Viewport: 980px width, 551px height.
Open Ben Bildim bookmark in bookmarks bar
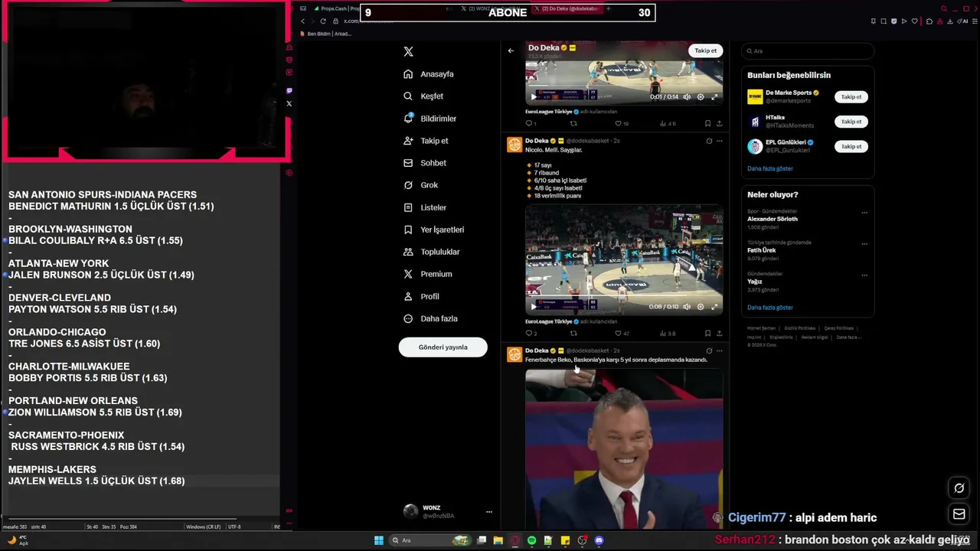tap(326, 34)
